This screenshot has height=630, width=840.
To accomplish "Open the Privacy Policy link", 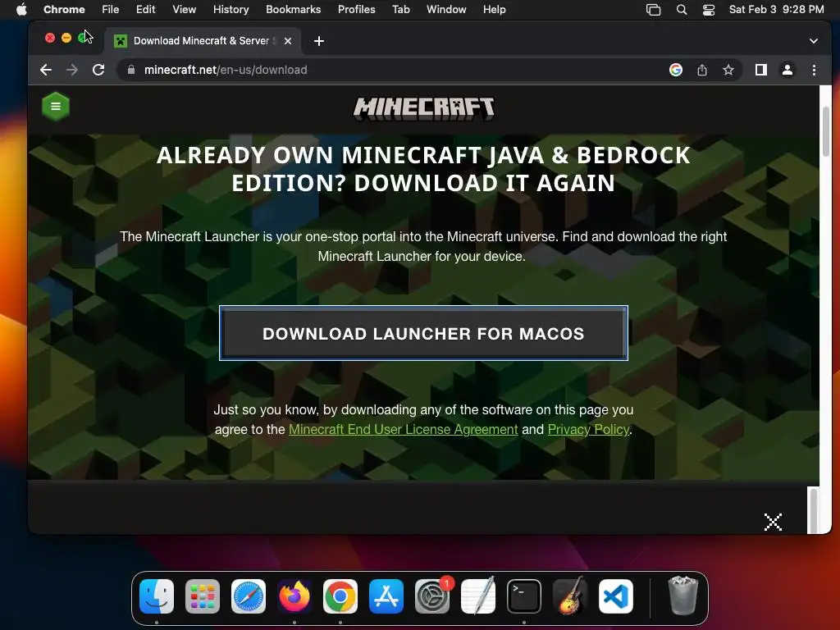I will (588, 430).
